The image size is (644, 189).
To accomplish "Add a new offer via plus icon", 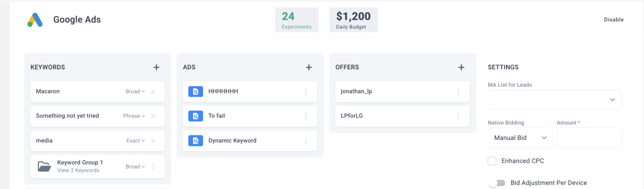I will coord(461,67).
